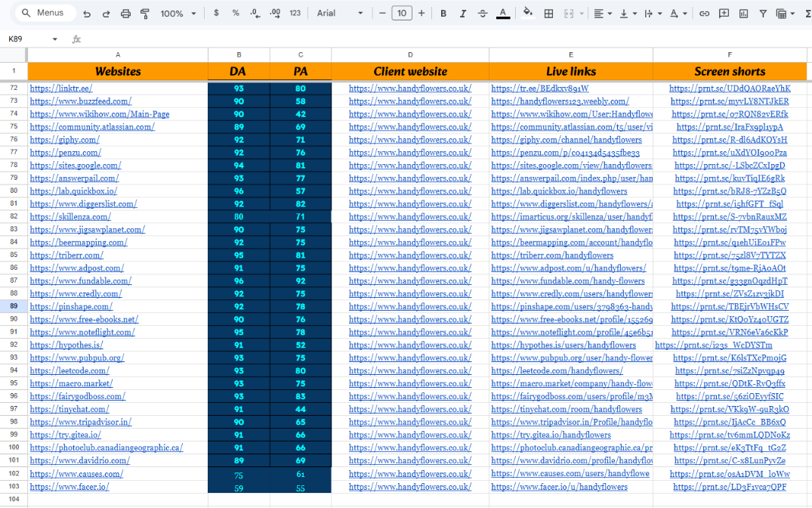Expand the Name box dropdown arrow
The height and width of the screenshot is (508, 812).
(x=54, y=39)
